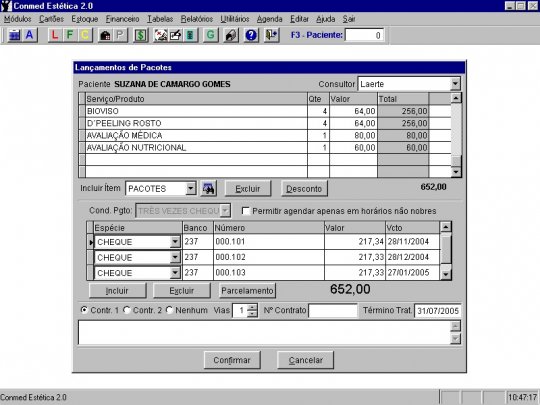The width and height of the screenshot is (540, 405).
Task: Open the Tabelas menu
Action: (x=160, y=19)
